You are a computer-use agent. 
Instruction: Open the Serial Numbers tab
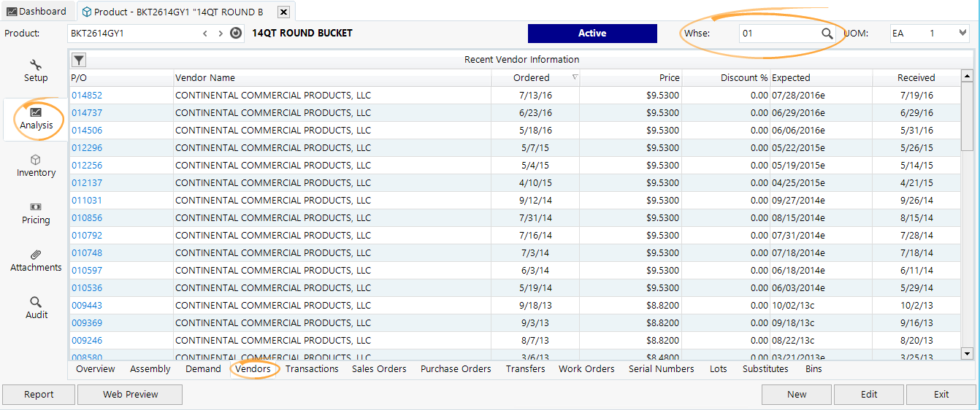click(x=662, y=369)
